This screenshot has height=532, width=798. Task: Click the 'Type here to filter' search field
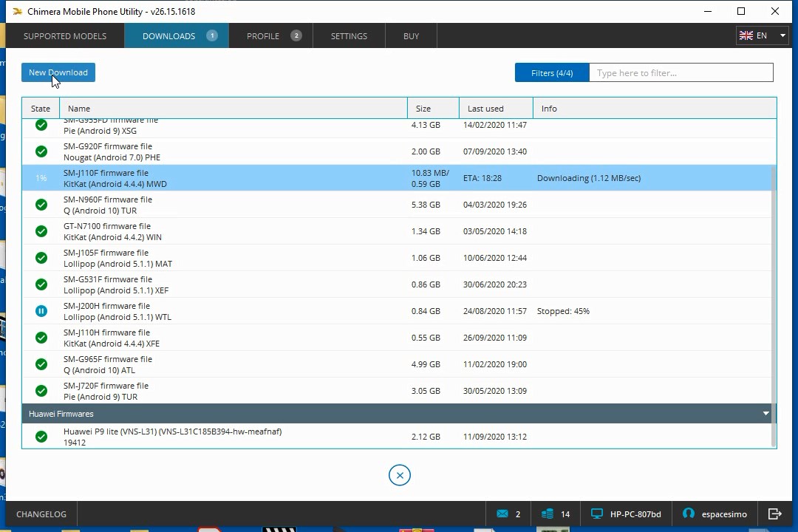(681, 73)
